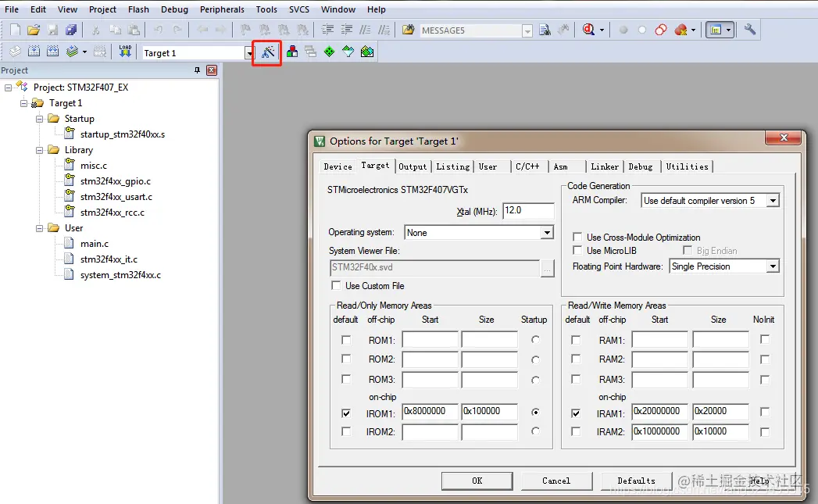Open Configuration wrench icon
The width and height of the screenshot is (818, 504).
click(750, 30)
